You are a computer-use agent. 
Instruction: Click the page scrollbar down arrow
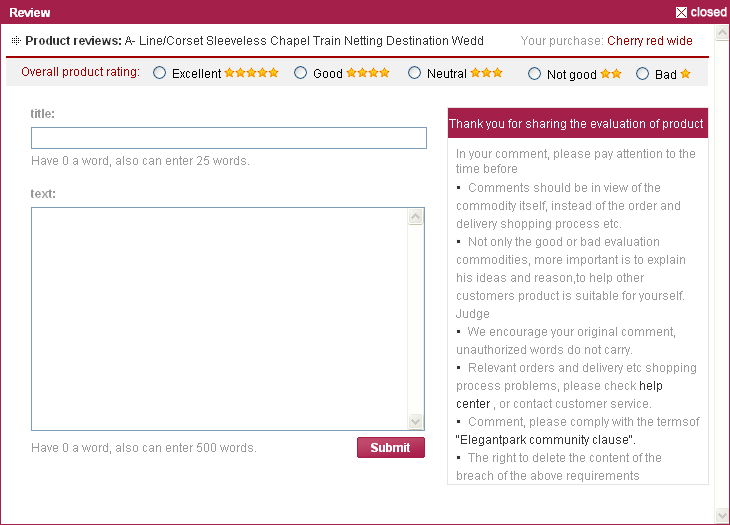tap(722, 515)
